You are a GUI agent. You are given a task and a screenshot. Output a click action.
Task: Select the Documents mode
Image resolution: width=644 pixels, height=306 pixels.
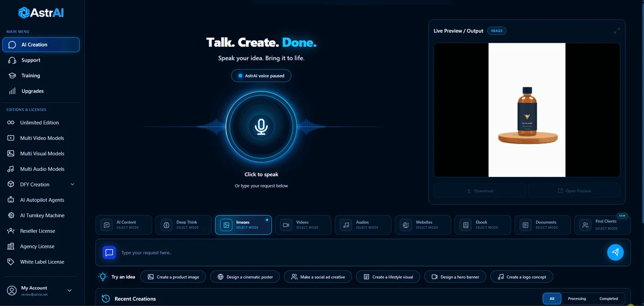(543, 225)
